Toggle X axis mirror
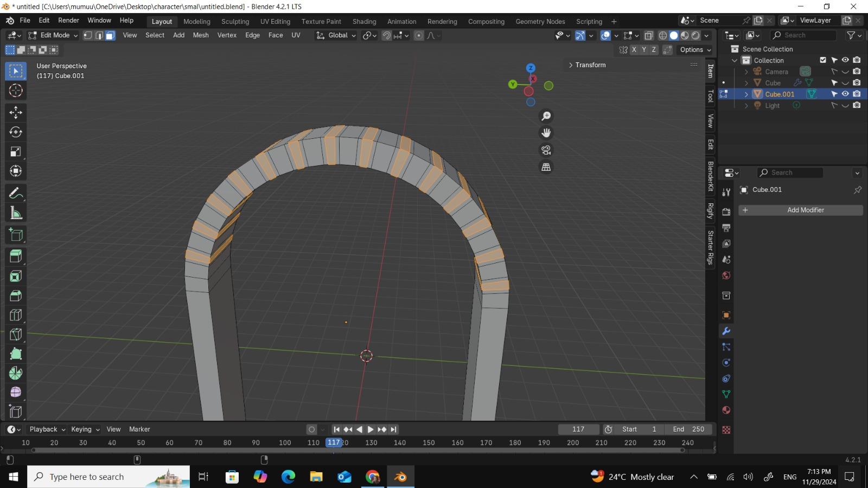Viewport: 868px width, 488px height. click(x=634, y=49)
